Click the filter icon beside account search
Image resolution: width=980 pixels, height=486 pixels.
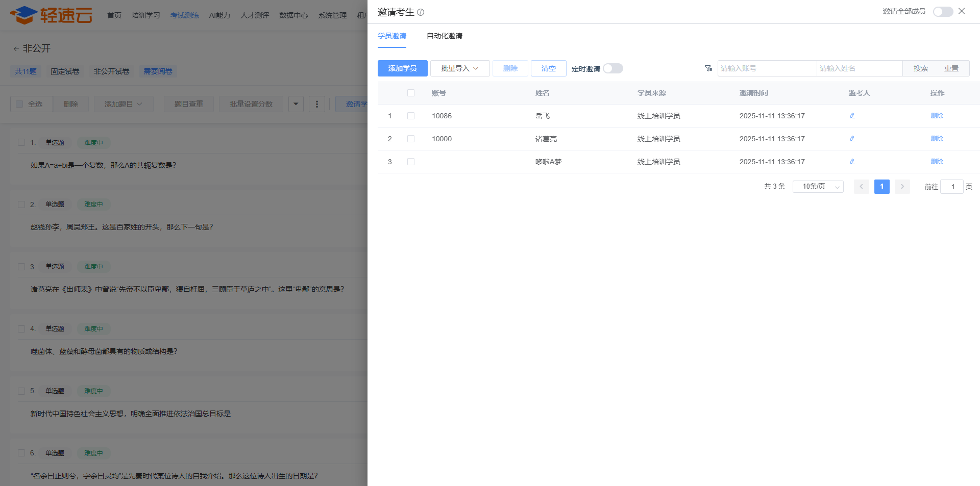tap(708, 68)
